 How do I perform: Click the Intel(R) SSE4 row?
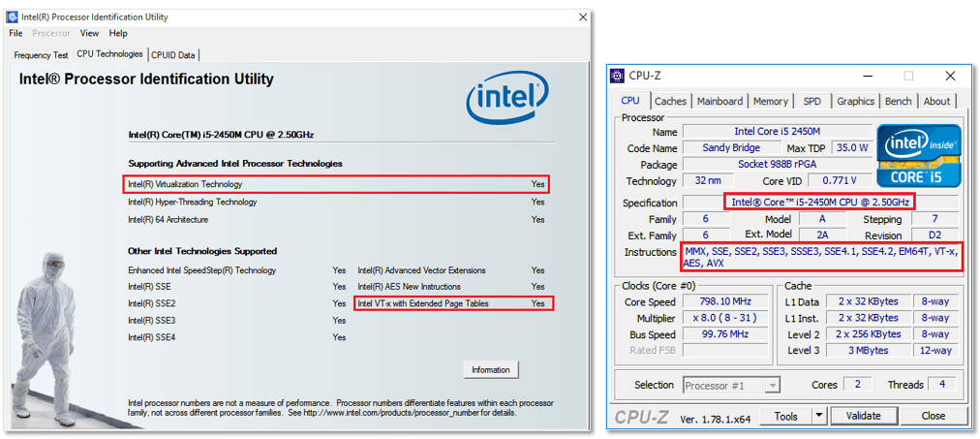[237, 337]
